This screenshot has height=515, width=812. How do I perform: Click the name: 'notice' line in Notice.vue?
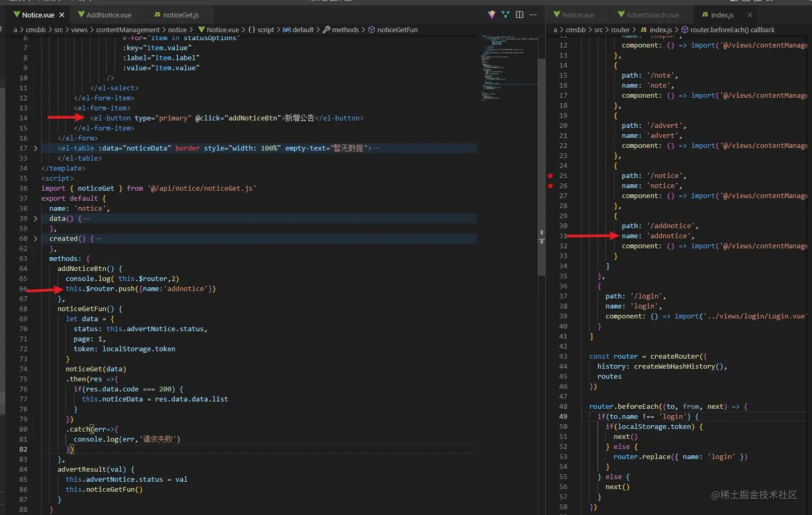click(79, 208)
